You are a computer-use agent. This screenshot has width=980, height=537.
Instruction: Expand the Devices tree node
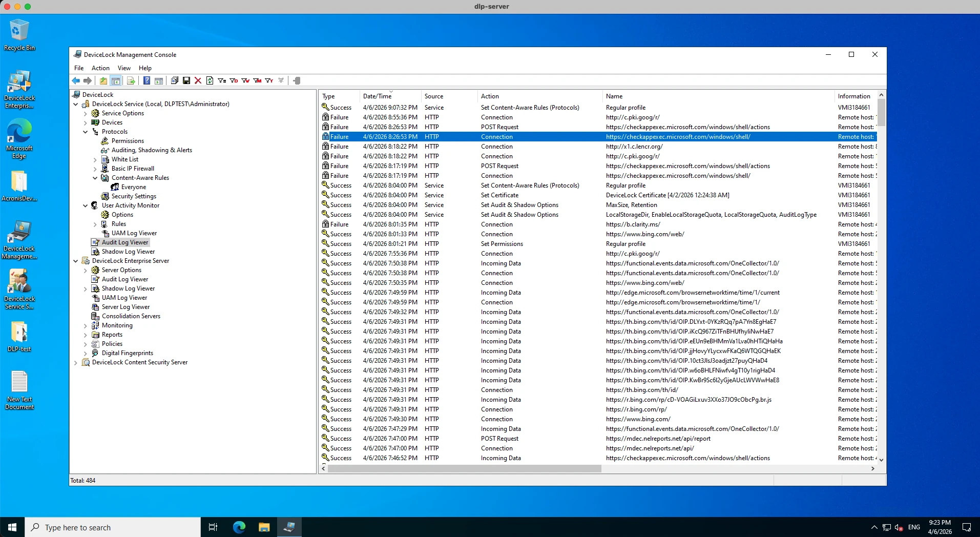point(86,122)
